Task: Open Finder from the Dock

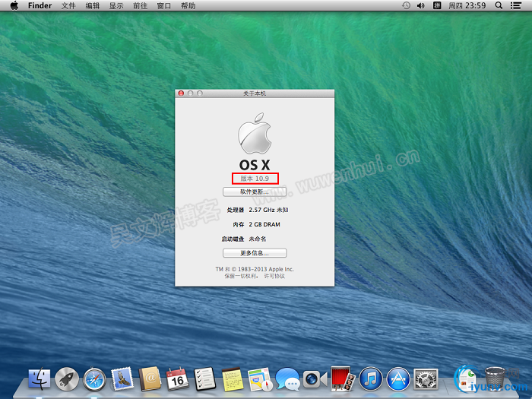Action: point(40,378)
